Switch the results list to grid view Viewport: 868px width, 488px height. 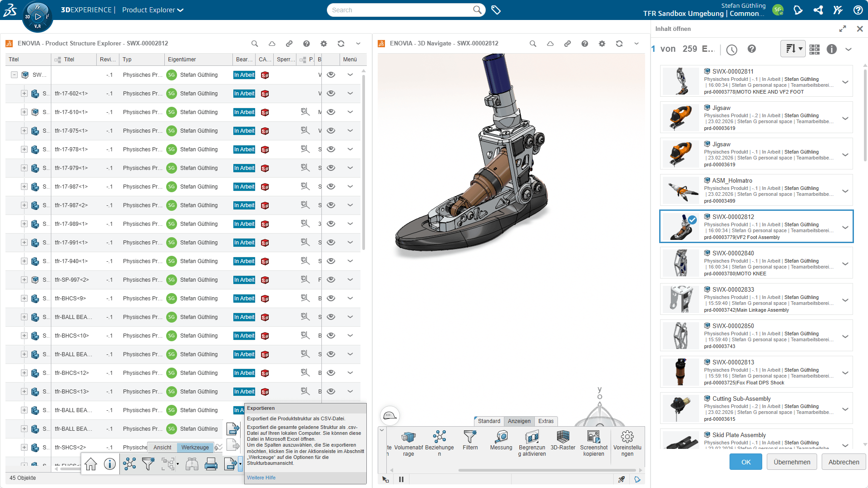click(814, 50)
